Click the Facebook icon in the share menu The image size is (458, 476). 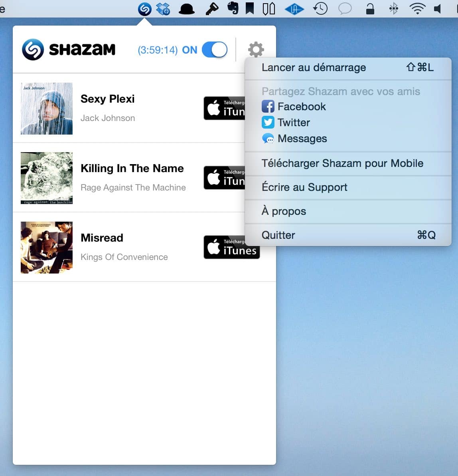point(268,107)
